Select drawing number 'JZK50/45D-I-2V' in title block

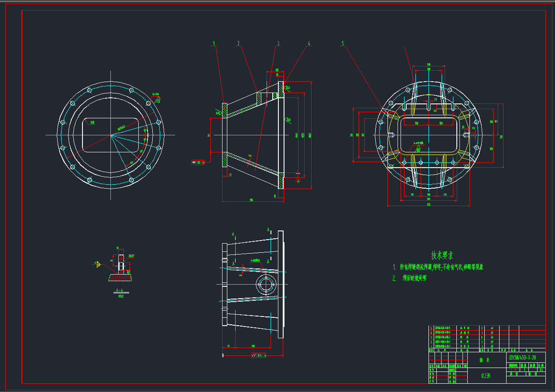[522, 358]
